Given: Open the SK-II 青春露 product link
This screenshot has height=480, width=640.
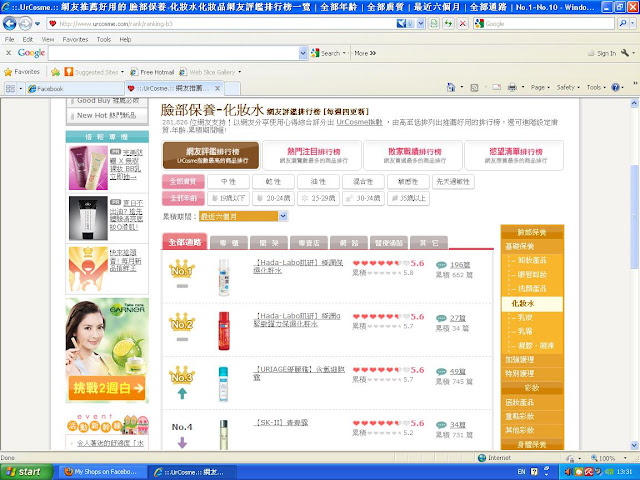Looking at the screenshot, I should 281,423.
